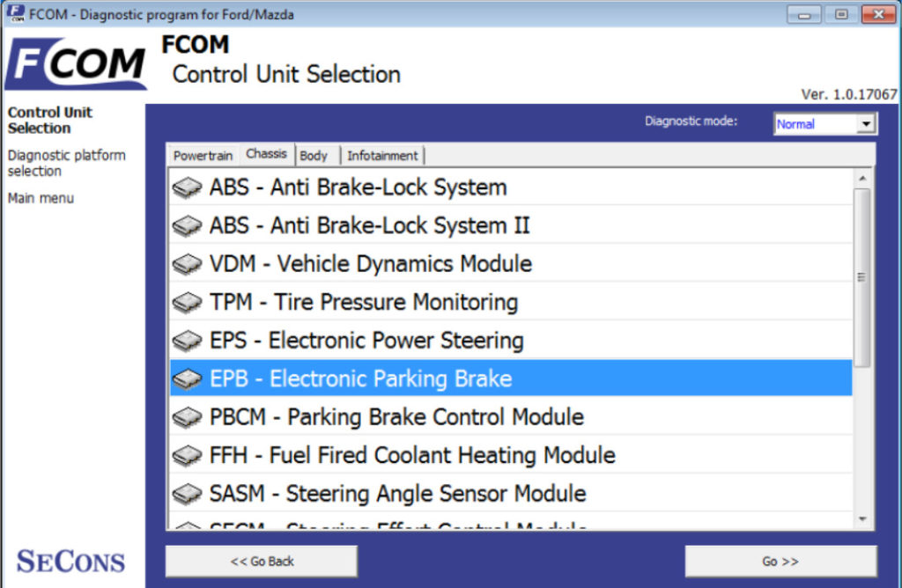Select the EPS - Electronic Power Steering icon
This screenshot has width=902, height=588.
point(187,341)
